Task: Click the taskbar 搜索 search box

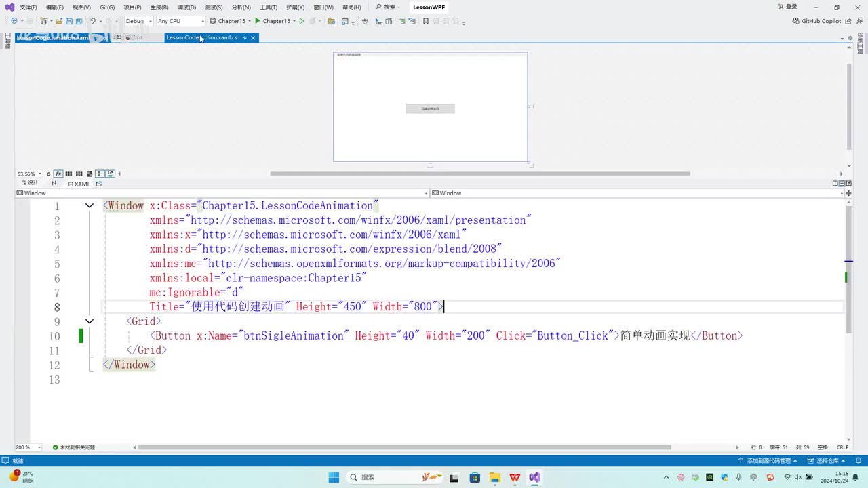Action: tap(395, 477)
